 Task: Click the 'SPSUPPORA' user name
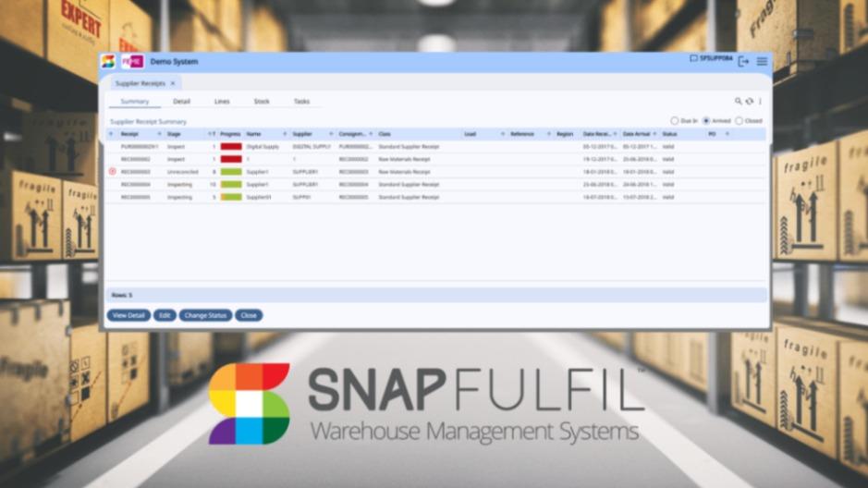[716, 58]
